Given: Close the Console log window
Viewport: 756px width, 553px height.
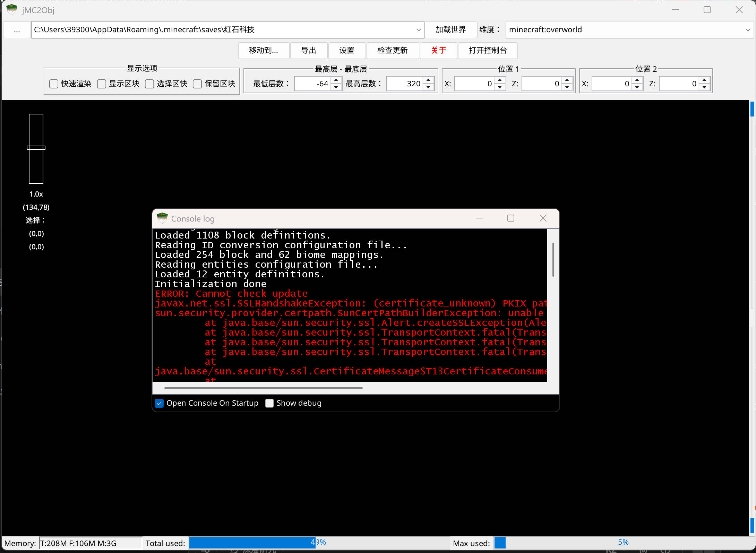Looking at the screenshot, I should point(543,218).
